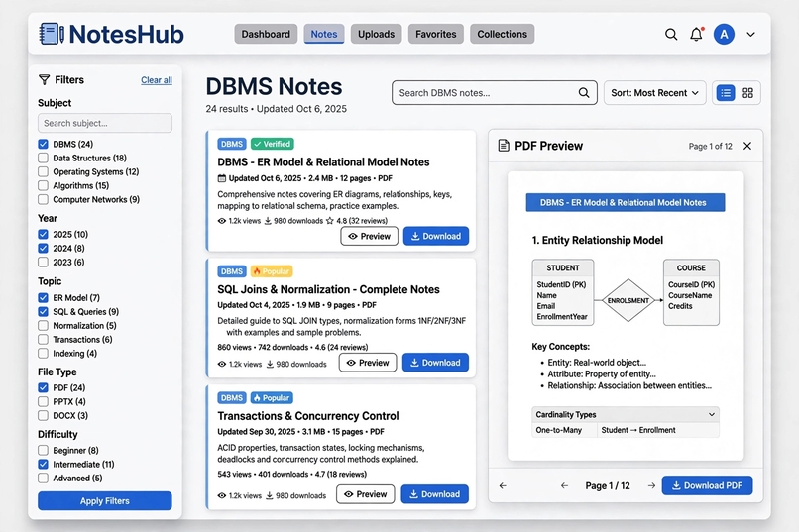Click the Popular badge on Transactions notes
This screenshot has width=799, height=532.
272,397
